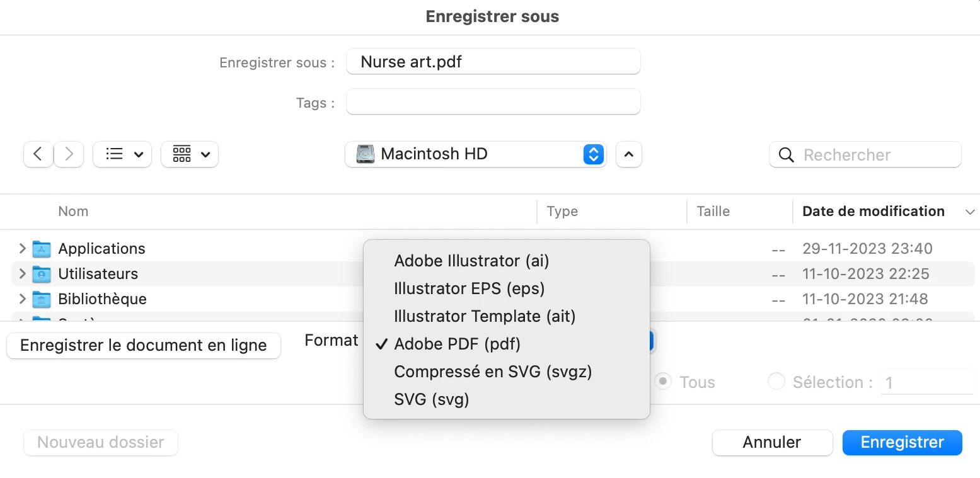Screen dimensions: 980x478
Task: Click the back navigation arrow
Action: (38, 154)
